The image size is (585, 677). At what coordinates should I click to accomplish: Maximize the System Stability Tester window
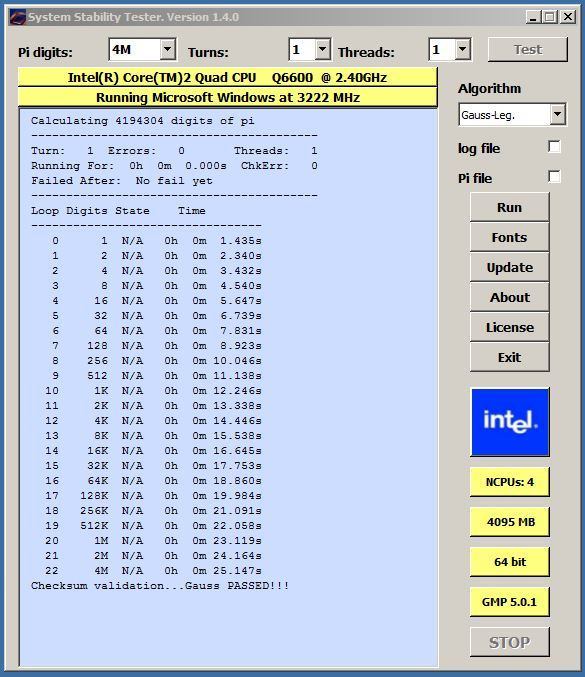550,17
